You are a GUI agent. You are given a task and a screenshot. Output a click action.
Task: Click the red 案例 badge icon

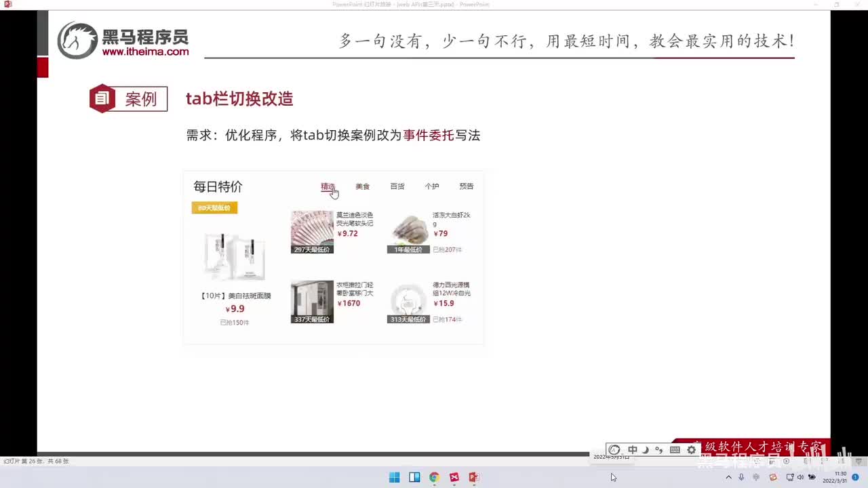tap(102, 99)
